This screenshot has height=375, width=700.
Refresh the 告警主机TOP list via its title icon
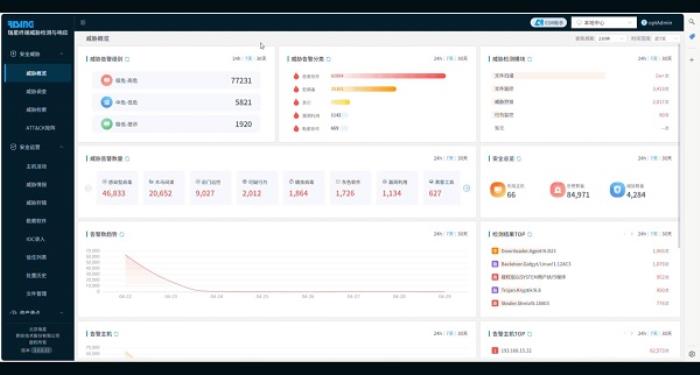(529, 333)
